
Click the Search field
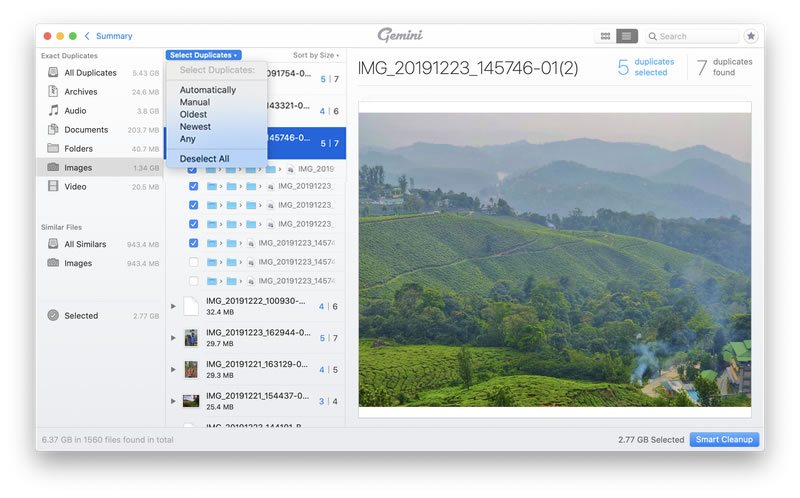coord(695,36)
